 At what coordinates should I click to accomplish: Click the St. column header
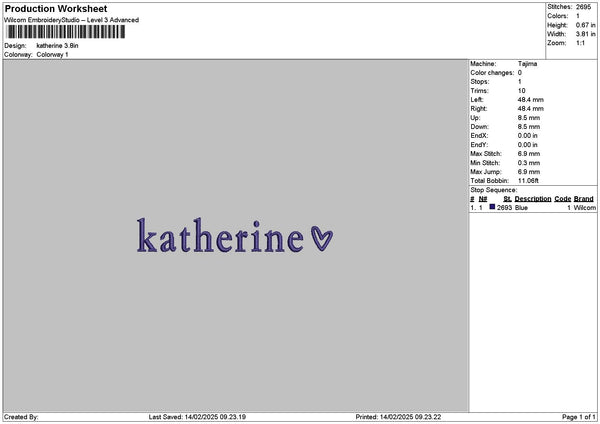[508, 199]
